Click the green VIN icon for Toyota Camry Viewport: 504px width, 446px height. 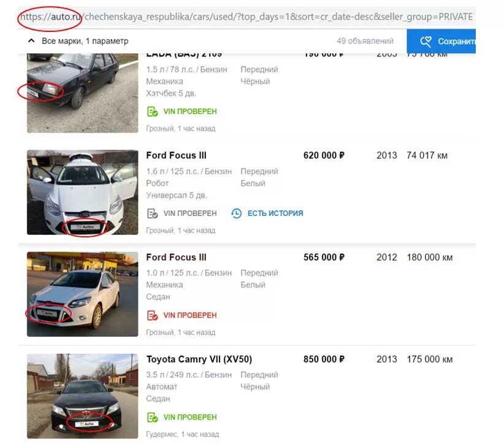coord(152,417)
